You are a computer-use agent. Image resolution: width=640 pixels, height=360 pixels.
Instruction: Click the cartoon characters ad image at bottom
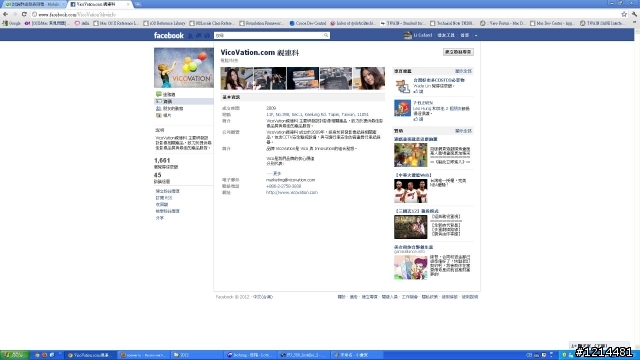[411, 267]
